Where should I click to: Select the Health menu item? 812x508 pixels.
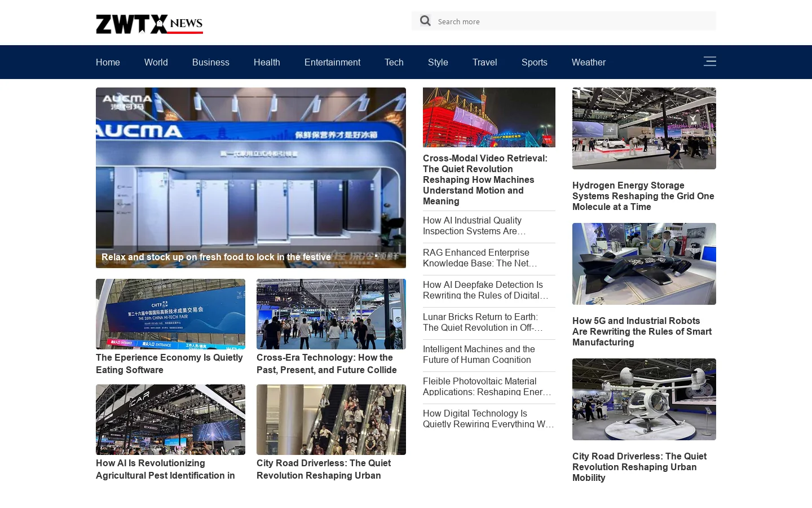pyautogui.click(x=267, y=62)
